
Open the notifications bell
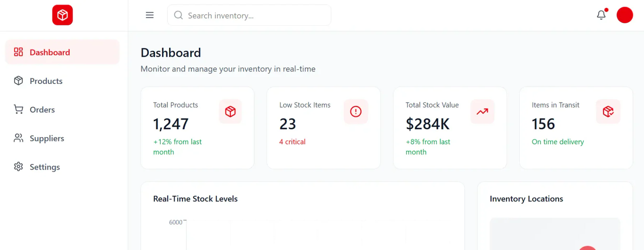click(x=601, y=15)
